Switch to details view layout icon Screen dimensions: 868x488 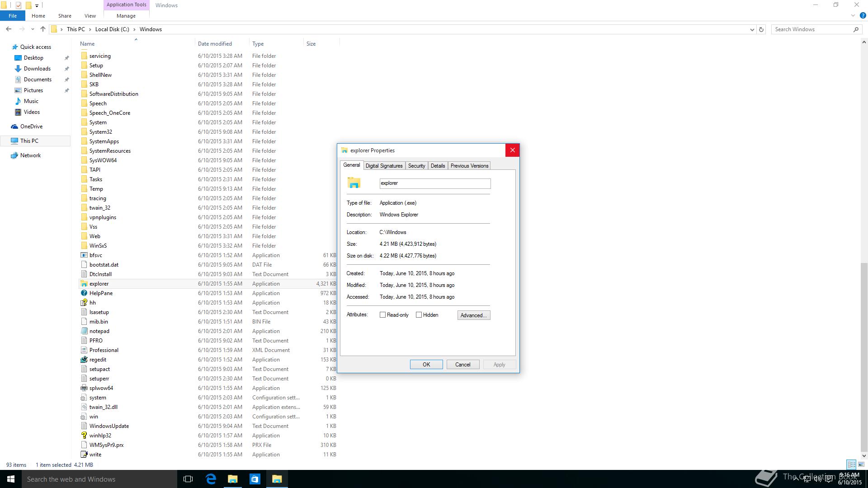point(851,465)
